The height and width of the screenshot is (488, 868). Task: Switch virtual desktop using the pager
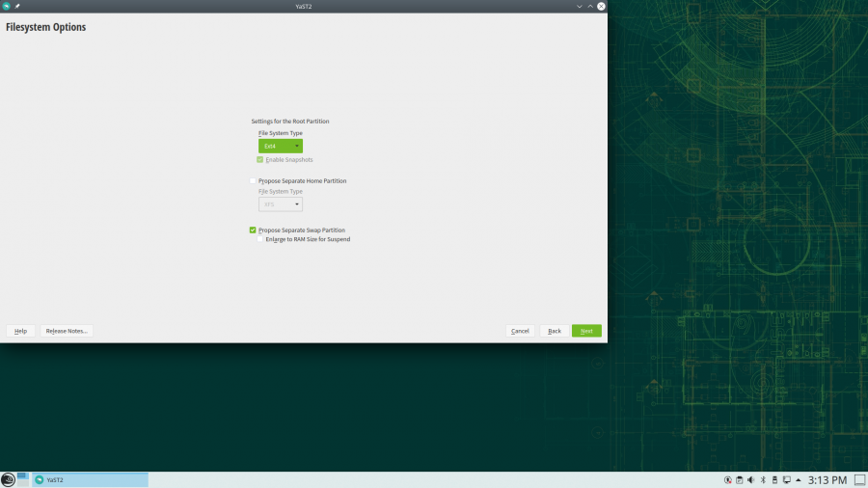pos(22,479)
